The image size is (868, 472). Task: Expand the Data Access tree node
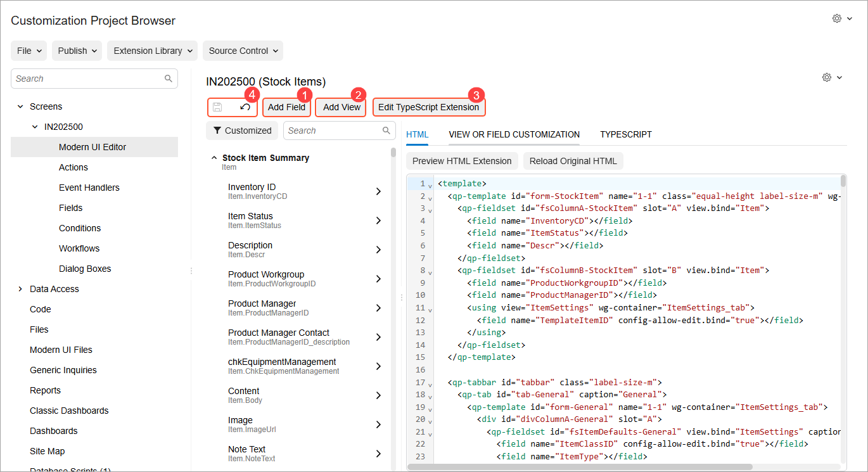[20, 289]
